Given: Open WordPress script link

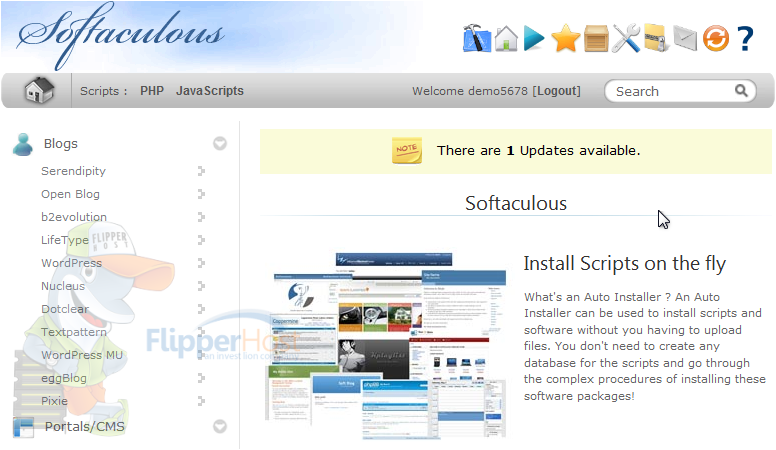Looking at the screenshot, I should [x=71, y=263].
